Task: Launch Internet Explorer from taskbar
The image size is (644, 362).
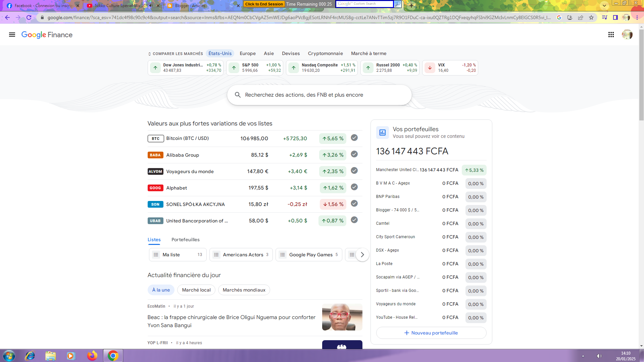Action: point(30,356)
